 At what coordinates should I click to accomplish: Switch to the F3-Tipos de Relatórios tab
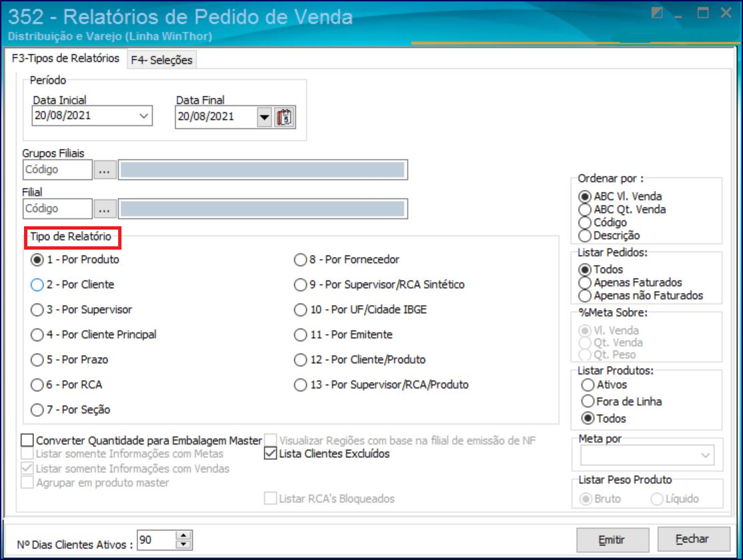[65, 58]
